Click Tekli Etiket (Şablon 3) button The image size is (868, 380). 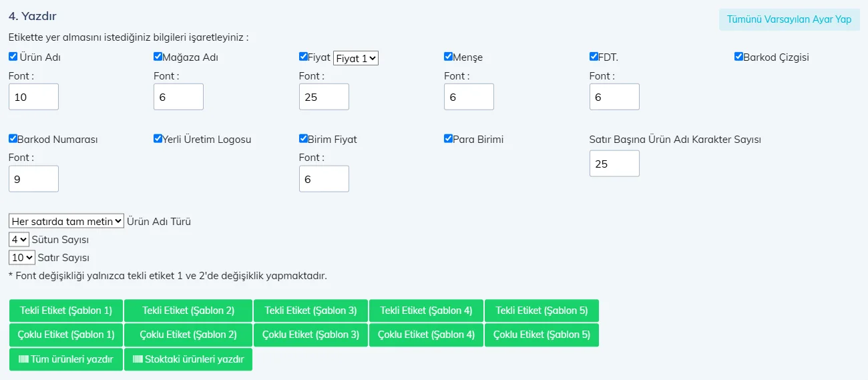click(310, 311)
